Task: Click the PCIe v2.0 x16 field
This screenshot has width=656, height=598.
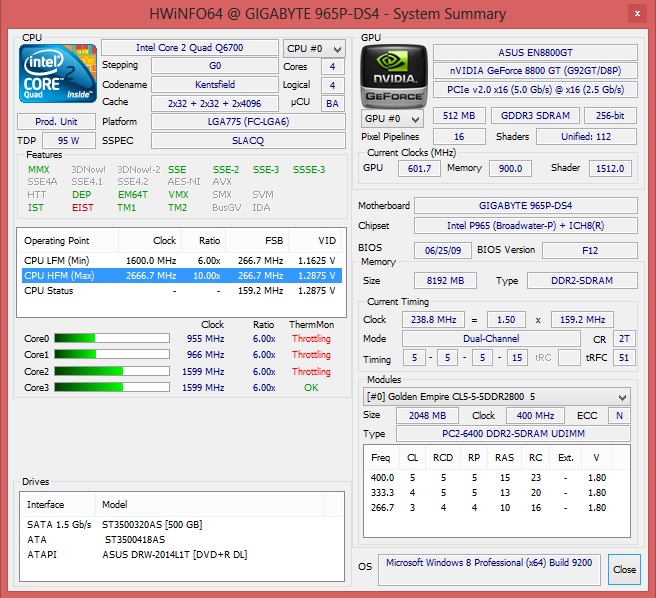Action: [535, 90]
